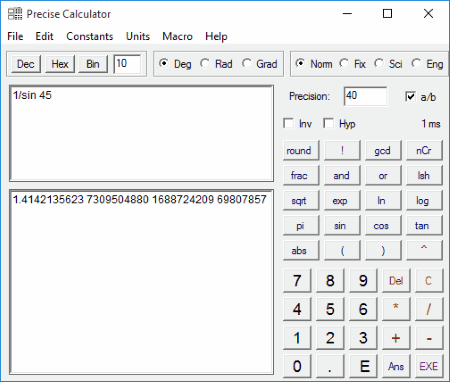This screenshot has height=382, width=450.
Task: Click the bitwise or button
Action: (x=383, y=175)
